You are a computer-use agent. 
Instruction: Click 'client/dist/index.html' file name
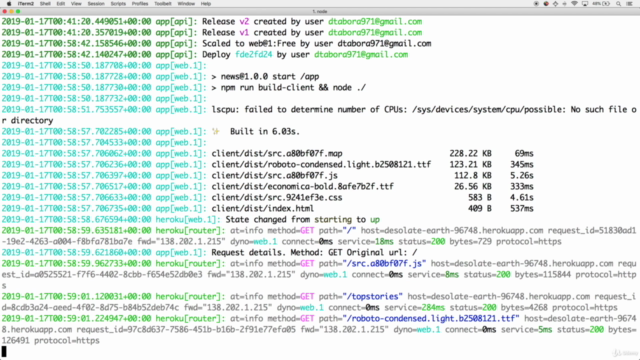click(x=262, y=209)
